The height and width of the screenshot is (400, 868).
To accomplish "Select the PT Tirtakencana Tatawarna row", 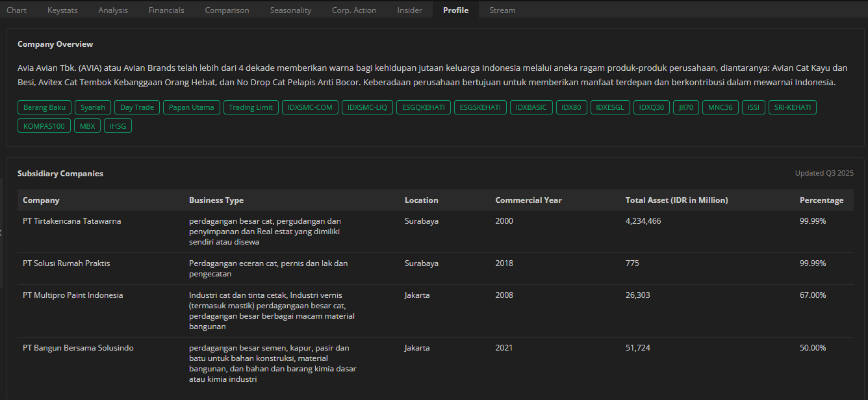I will point(71,221).
